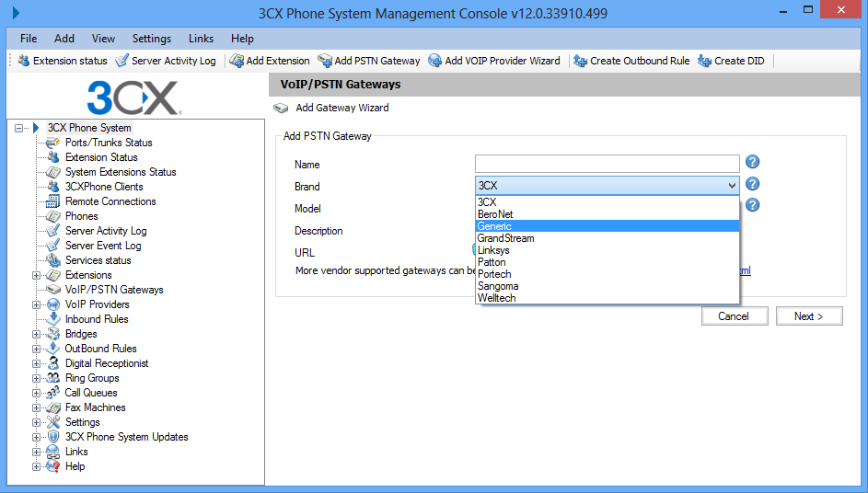Pick Portech from Brand list
The height and width of the screenshot is (493, 868).
click(x=608, y=274)
